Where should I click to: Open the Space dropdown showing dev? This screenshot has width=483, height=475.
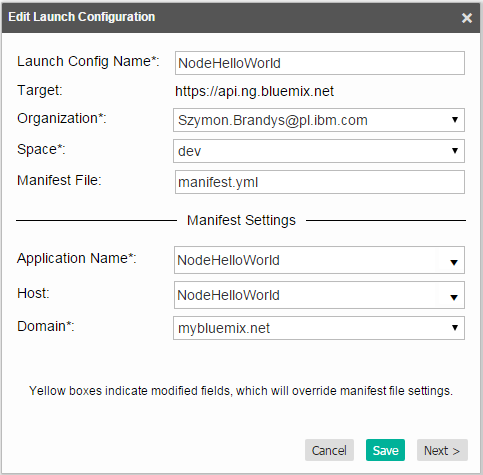click(x=319, y=151)
